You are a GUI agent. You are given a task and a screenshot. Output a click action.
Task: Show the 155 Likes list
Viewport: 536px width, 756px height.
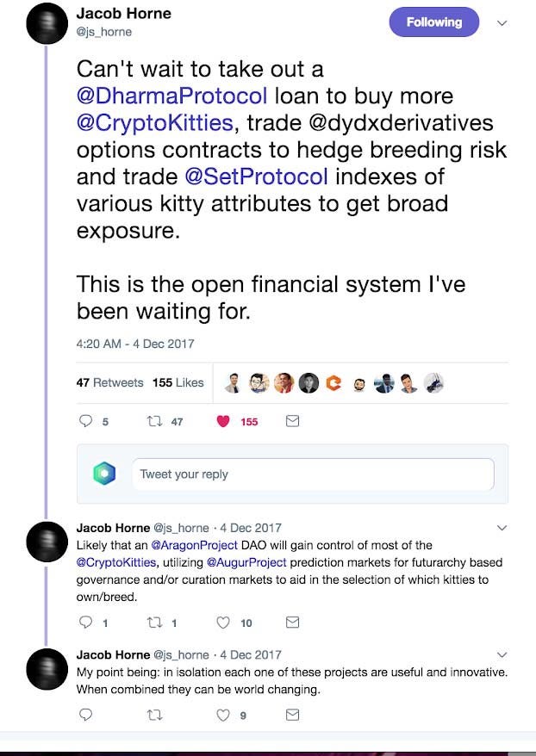178,382
